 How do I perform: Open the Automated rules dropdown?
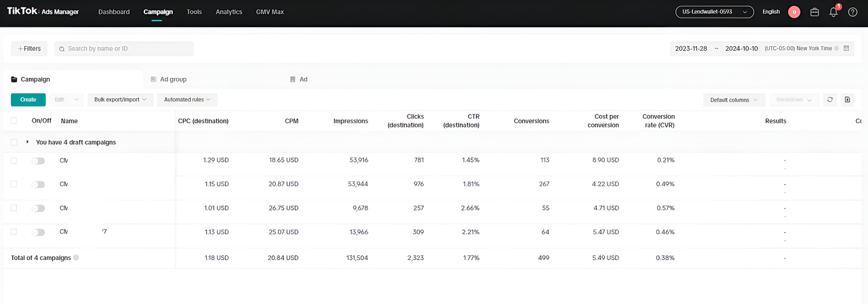[x=187, y=100]
